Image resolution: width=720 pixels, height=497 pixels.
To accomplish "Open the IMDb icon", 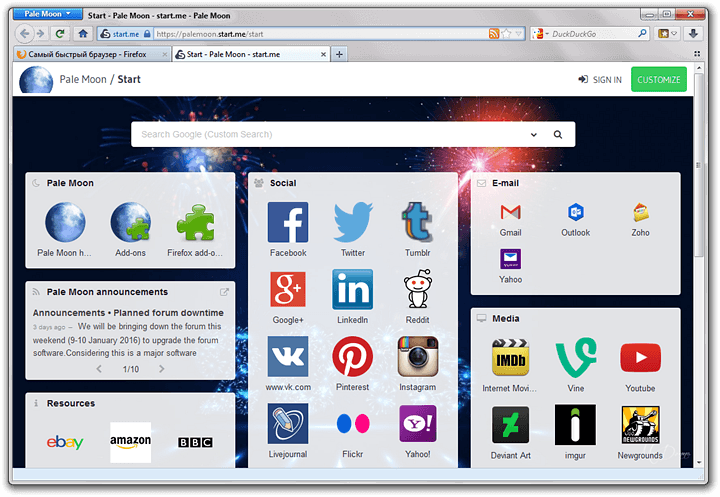I will [x=511, y=358].
